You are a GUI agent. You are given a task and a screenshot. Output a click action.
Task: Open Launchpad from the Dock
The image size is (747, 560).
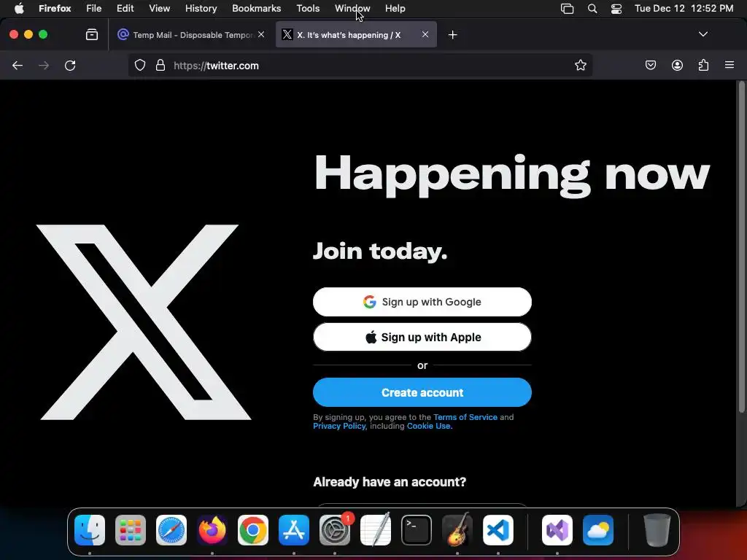(x=131, y=530)
